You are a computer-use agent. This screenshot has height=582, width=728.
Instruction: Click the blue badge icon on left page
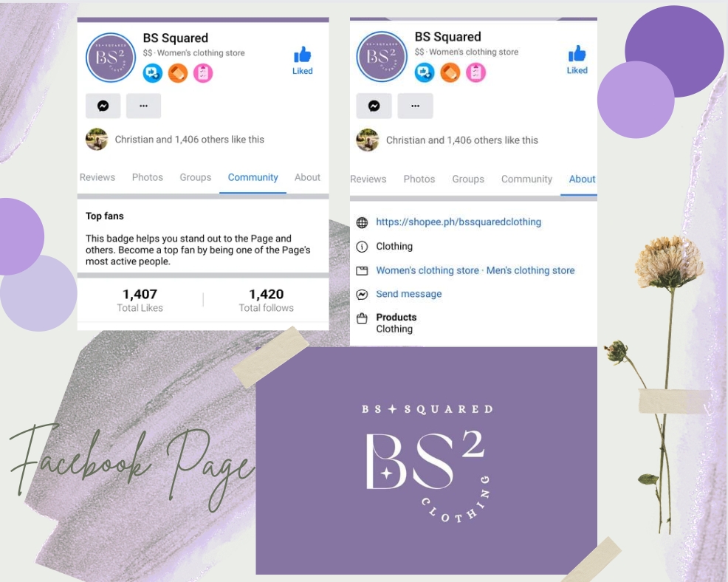point(153,73)
